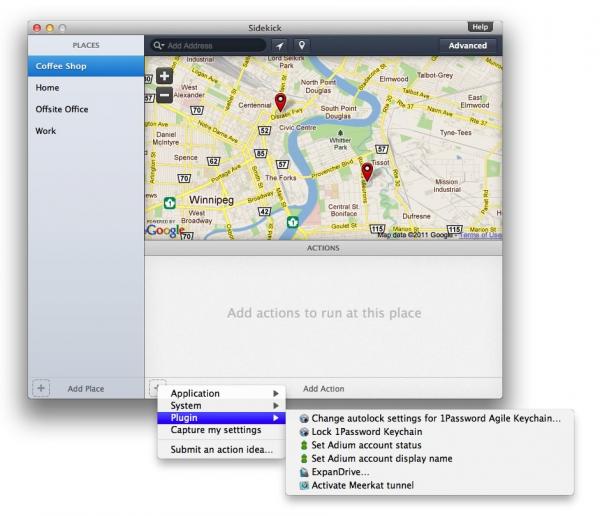Zoom out on the map with minus button

[x=165, y=95]
